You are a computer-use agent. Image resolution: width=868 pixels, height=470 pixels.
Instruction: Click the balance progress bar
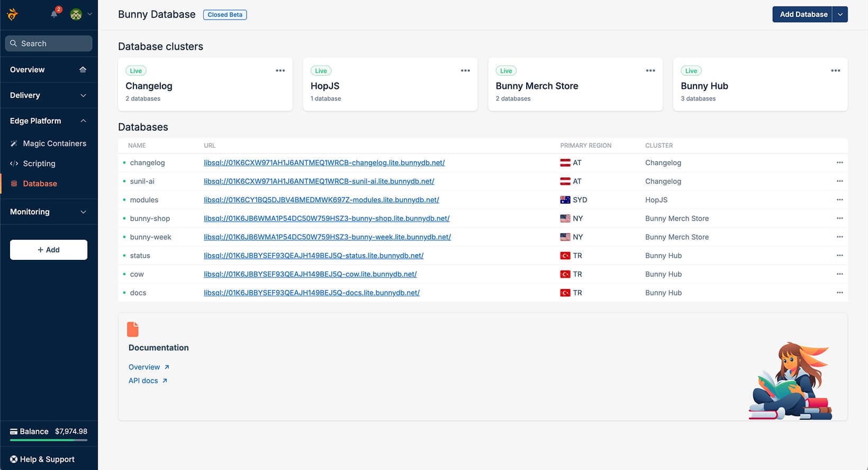[49, 440]
